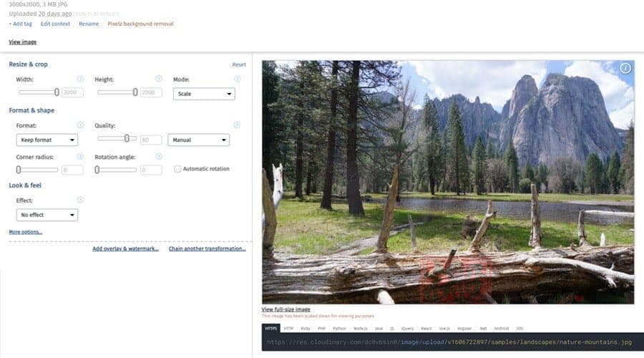Open the Corner radius help icon

point(80,157)
